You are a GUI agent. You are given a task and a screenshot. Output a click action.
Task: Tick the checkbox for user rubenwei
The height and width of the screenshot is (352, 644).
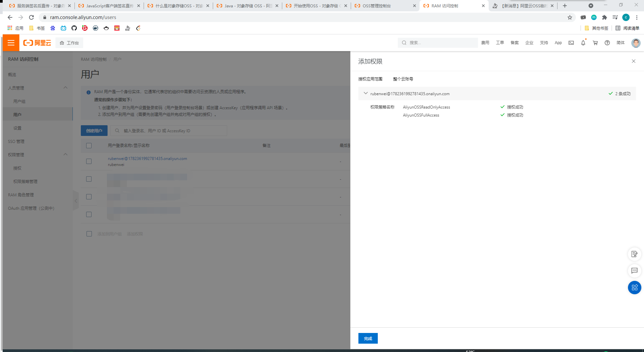click(89, 161)
